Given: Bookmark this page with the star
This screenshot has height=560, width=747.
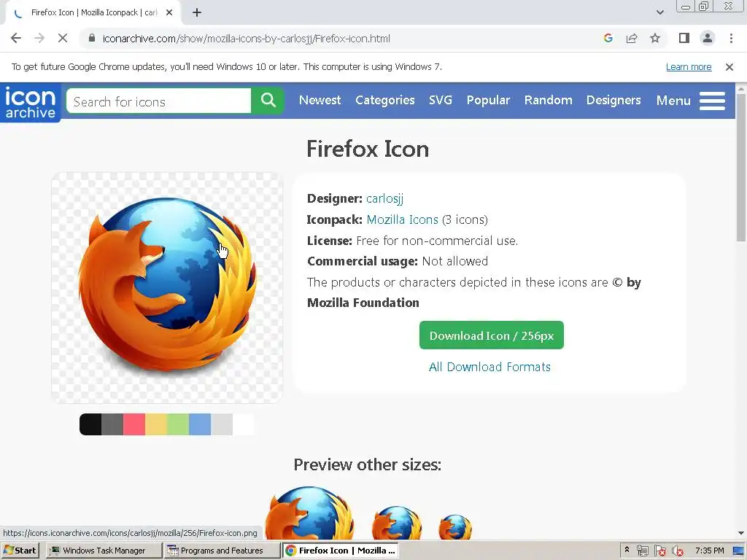Looking at the screenshot, I should pos(655,38).
